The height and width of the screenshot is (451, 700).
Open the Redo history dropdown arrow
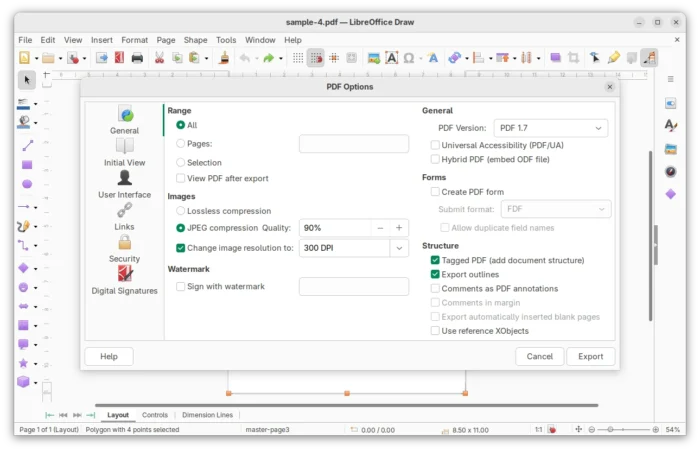coord(280,58)
